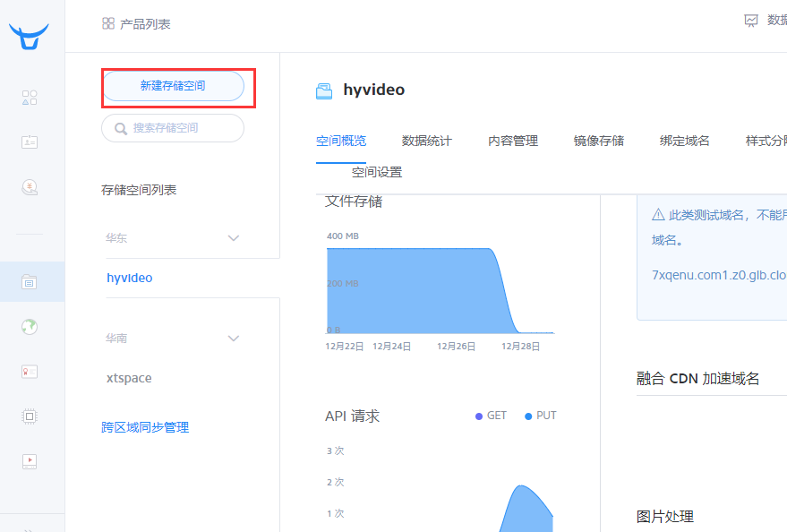Switch to the 数据统计 tab
Image resolution: width=787 pixels, height=532 pixels.
pyautogui.click(x=427, y=141)
